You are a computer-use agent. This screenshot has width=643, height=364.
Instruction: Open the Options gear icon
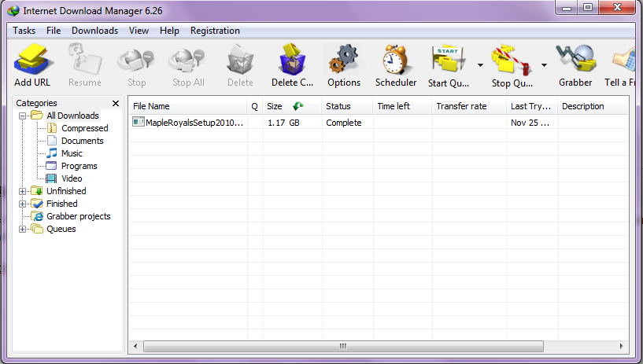(x=343, y=61)
